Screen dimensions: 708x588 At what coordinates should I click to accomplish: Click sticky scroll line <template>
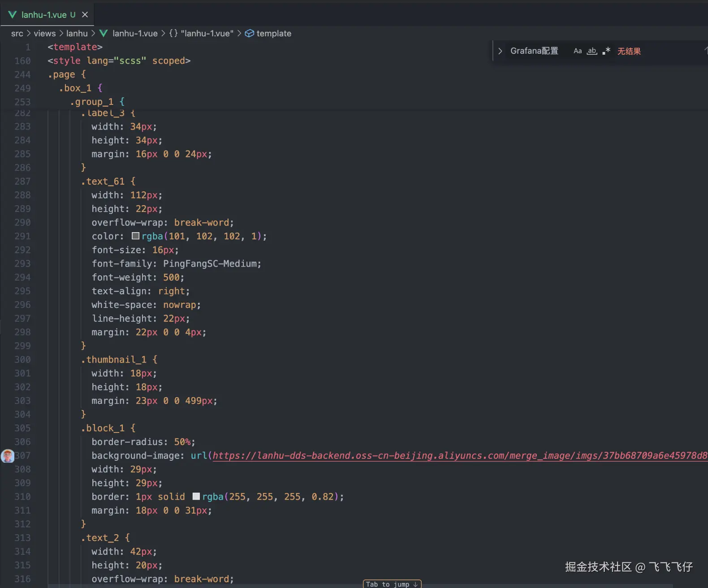tap(75, 47)
